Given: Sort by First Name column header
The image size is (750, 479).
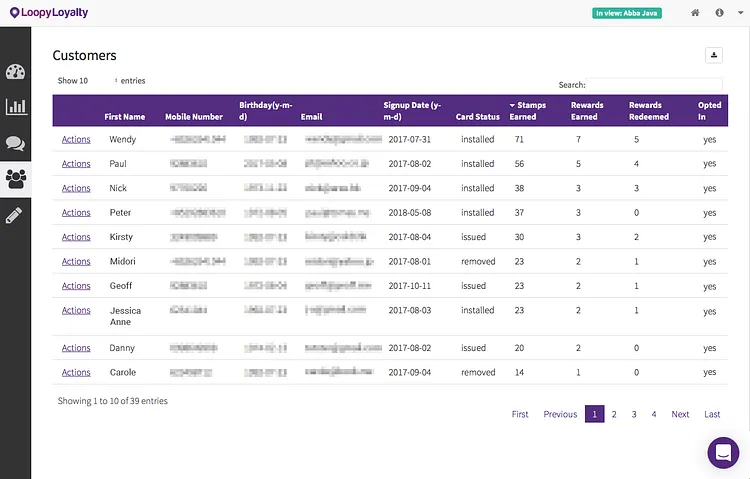Looking at the screenshot, I should [x=124, y=117].
